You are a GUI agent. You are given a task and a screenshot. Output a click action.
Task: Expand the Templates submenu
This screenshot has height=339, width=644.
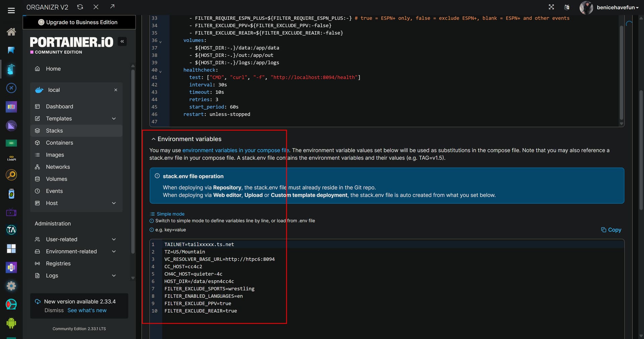tap(114, 118)
